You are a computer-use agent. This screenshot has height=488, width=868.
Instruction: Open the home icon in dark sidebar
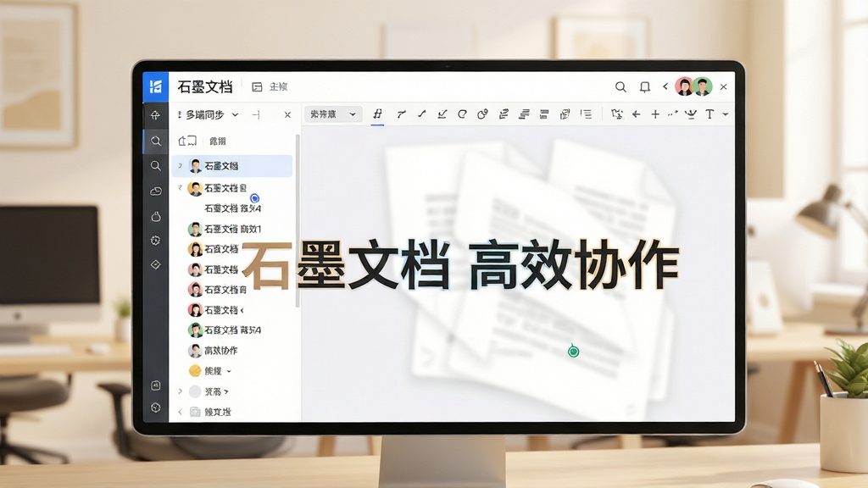click(x=156, y=115)
